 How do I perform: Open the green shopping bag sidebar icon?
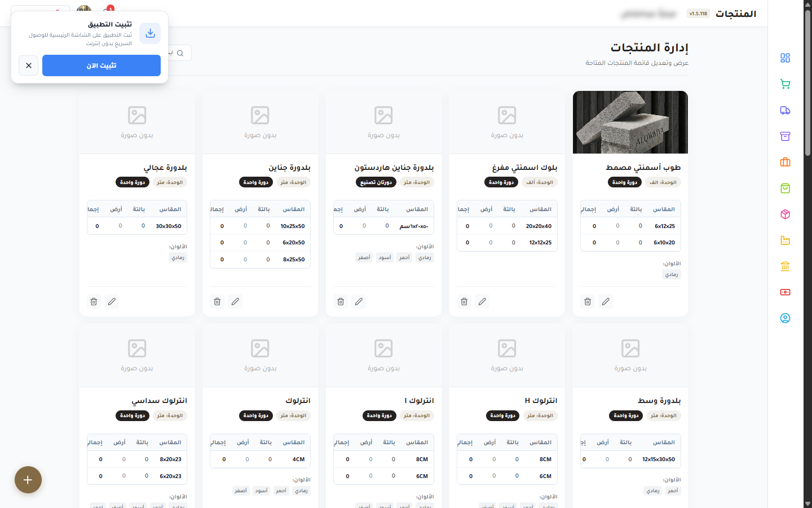(x=785, y=188)
